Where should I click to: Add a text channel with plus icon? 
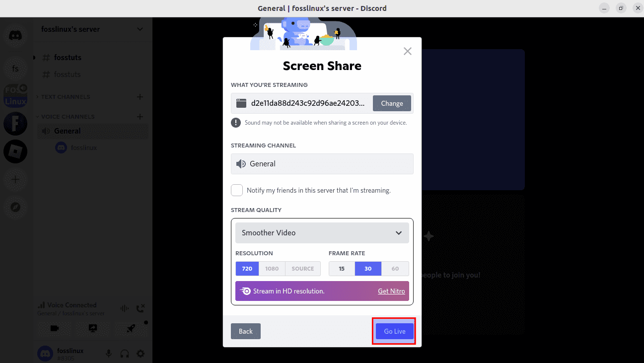pos(140,97)
